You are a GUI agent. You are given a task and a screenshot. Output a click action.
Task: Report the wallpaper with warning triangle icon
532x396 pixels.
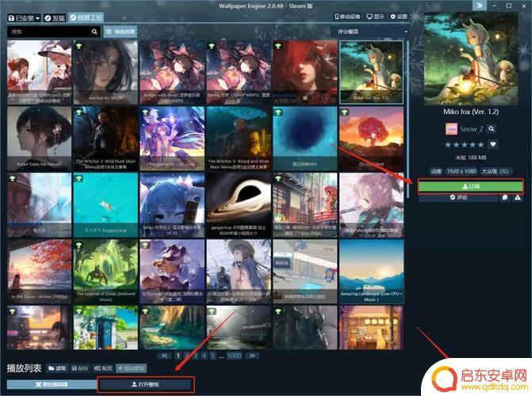point(518,197)
